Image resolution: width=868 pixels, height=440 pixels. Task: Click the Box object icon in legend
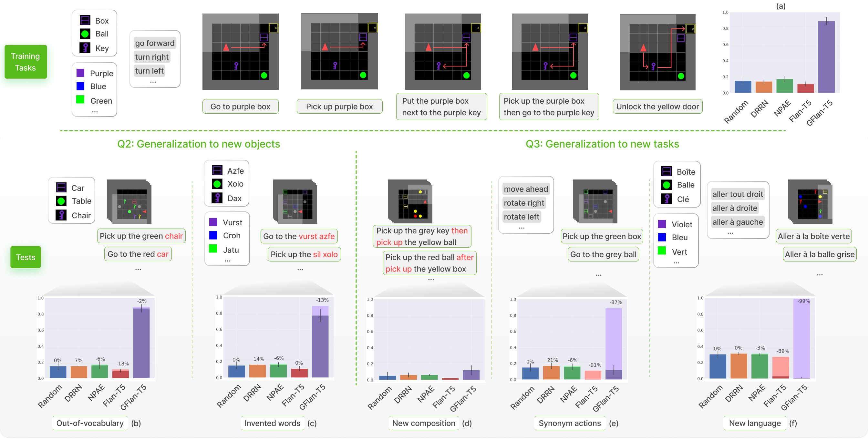pyautogui.click(x=85, y=21)
